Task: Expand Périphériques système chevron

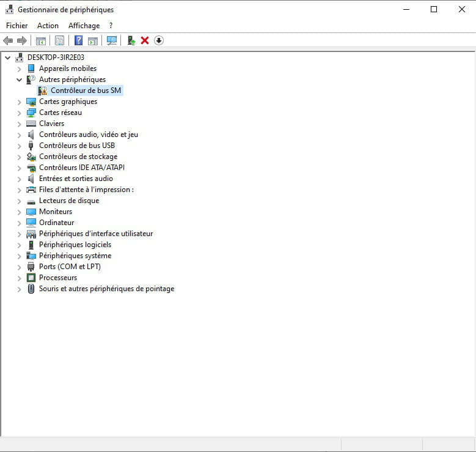Action: [19, 256]
